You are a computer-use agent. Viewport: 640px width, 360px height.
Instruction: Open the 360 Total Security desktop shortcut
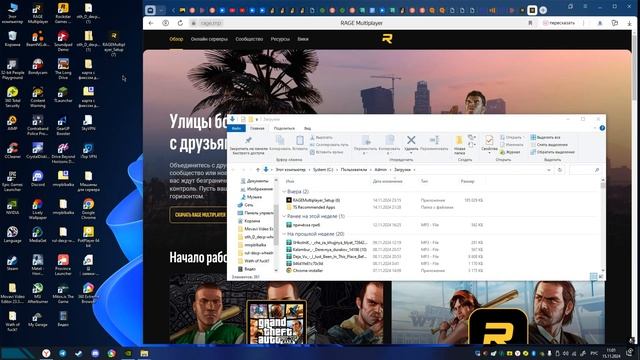pyautogui.click(x=12, y=97)
